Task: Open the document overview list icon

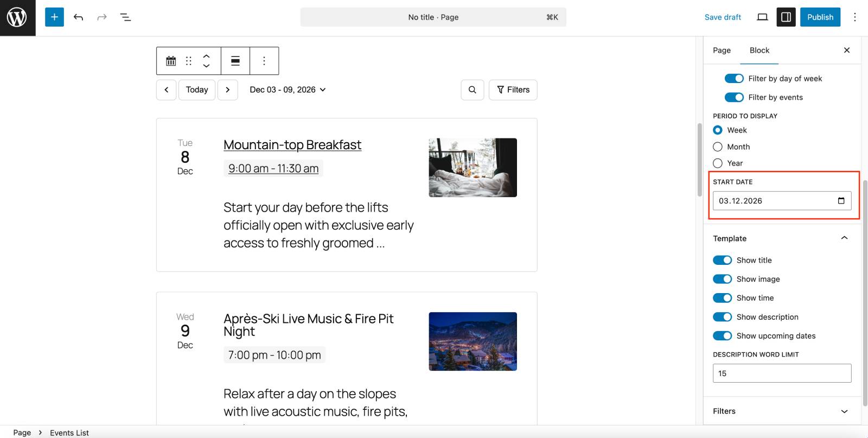Action: click(x=125, y=17)
